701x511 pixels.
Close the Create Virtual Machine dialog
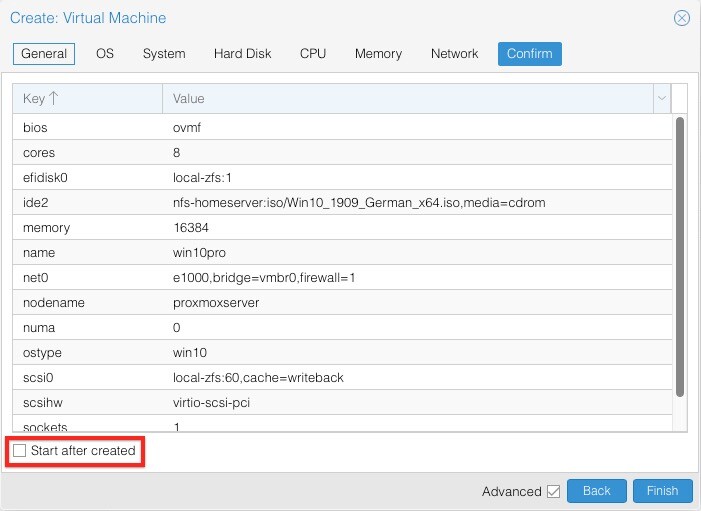pyautogui.click(x=682, y=18)
